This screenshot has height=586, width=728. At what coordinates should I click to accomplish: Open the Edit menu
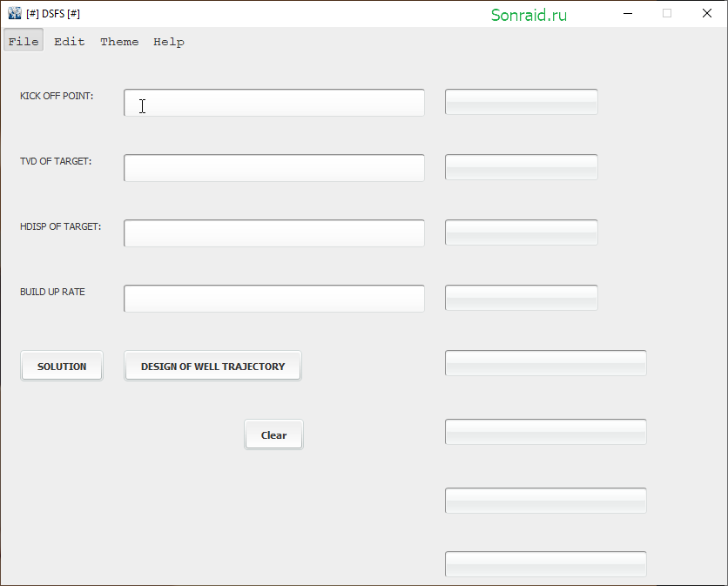(x=69, y=41)
